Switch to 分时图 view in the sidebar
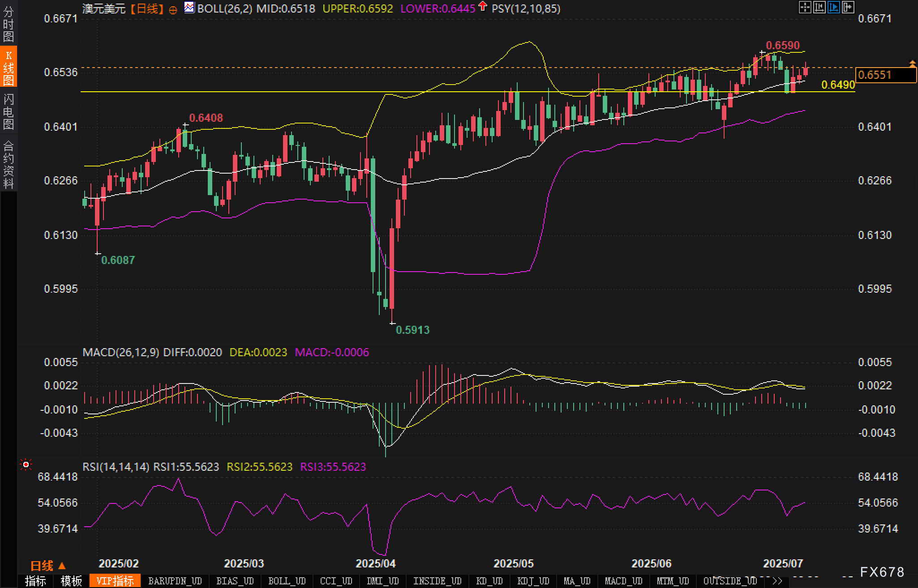Screen dimensions: 918x588 9,24
